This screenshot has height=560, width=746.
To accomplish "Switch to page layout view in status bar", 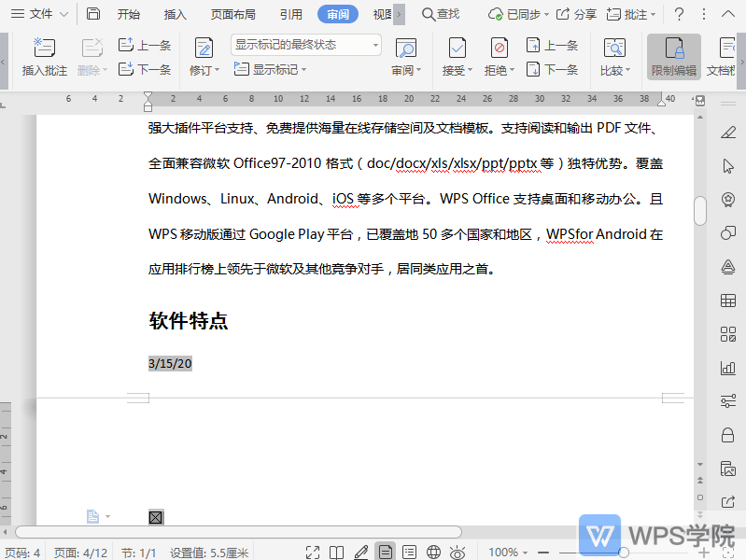I will click(385, 553).
